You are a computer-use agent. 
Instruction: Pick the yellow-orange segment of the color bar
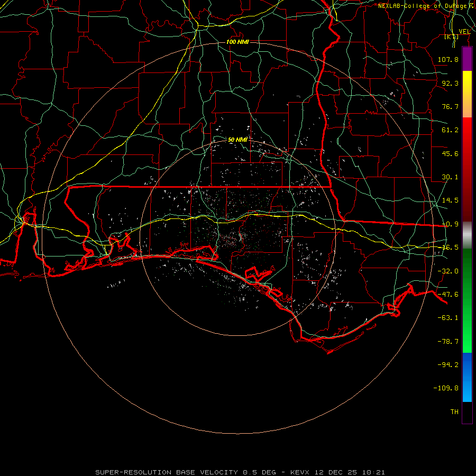pyautogui.click(x=467, y=94)
